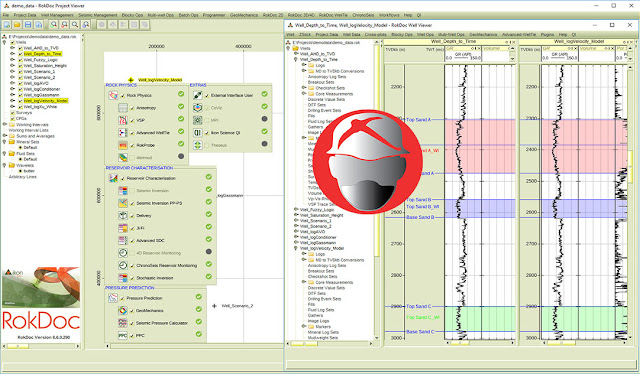Toggle the Anisotropy checkbox
Viewport: 640px width, 374px height.
(x=132, y=108)
